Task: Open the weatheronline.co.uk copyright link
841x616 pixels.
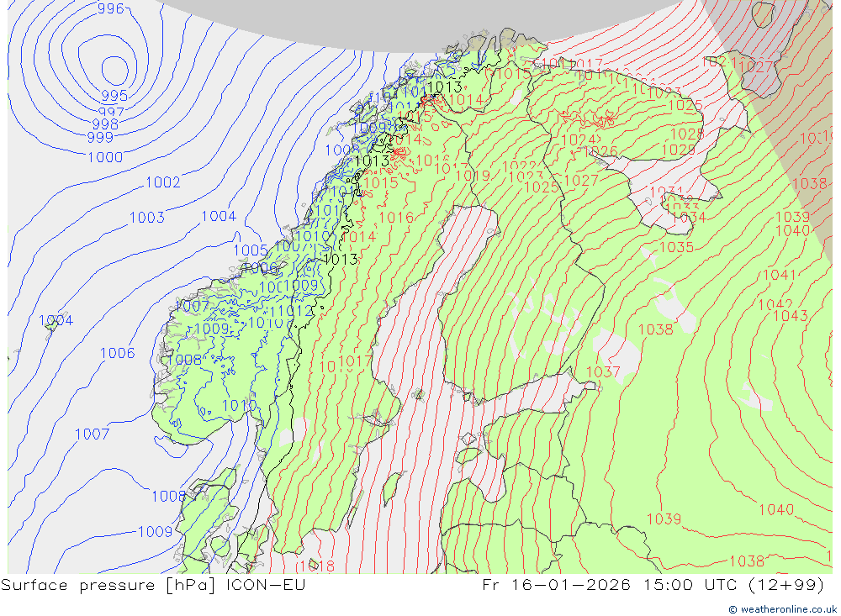Action: [x=782, y=609]
